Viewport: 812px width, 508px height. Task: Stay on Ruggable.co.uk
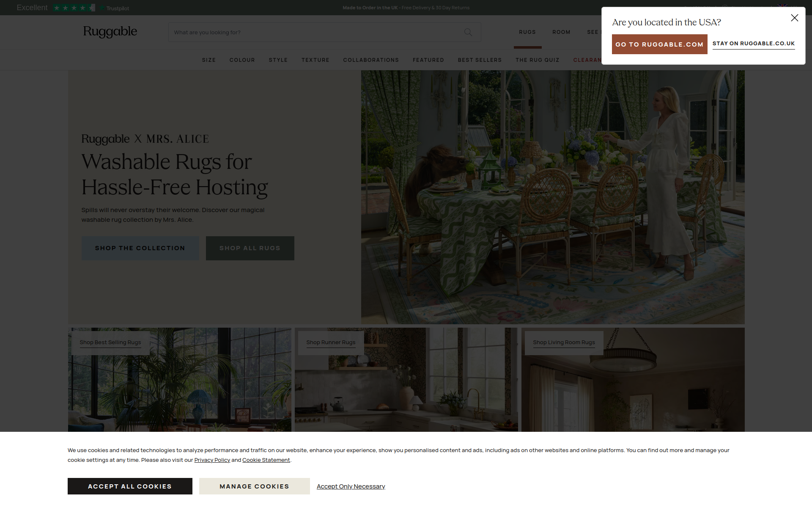754,44
